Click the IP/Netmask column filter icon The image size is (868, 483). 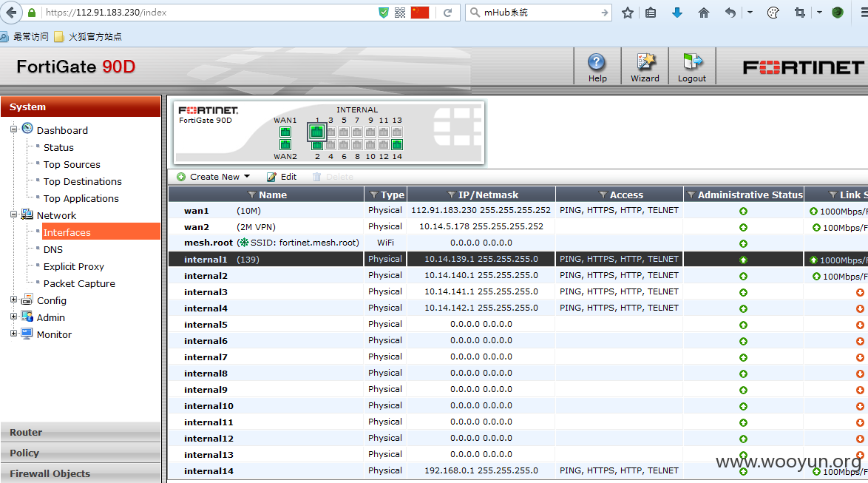pyautogui.click(x=451, y=195)
